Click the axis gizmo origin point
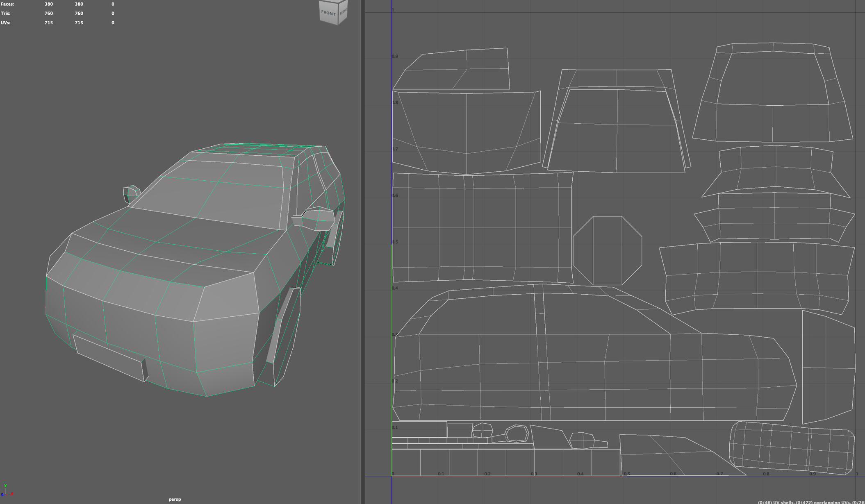The height and width of the screenshot is (504, 865). pos(6,494)
